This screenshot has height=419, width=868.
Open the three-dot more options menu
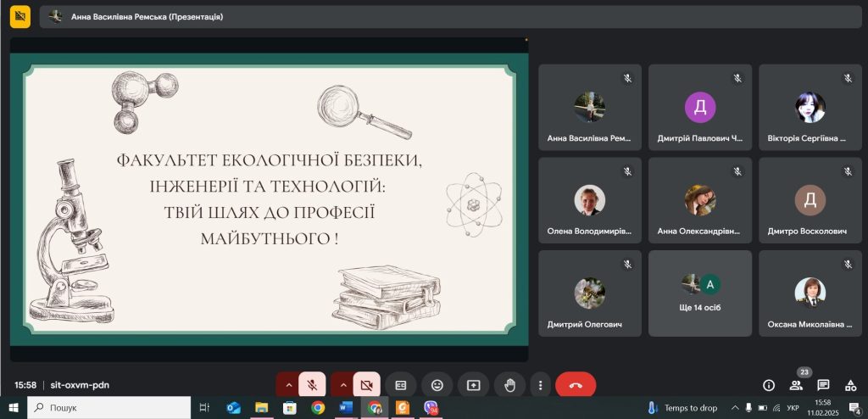(x=540, y=385)
